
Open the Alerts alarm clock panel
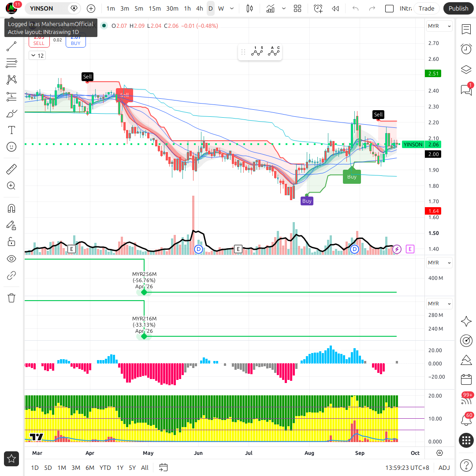(466, 49)
